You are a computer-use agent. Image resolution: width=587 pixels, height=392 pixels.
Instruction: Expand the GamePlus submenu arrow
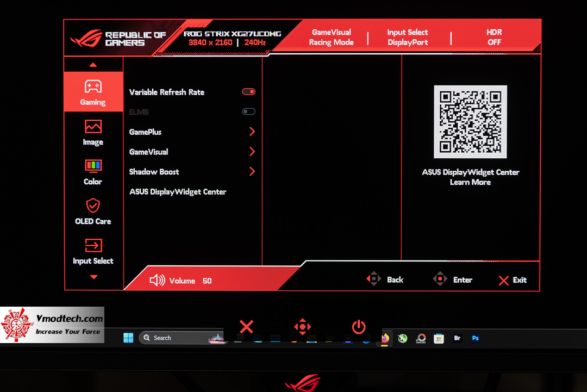pos(252,132)
